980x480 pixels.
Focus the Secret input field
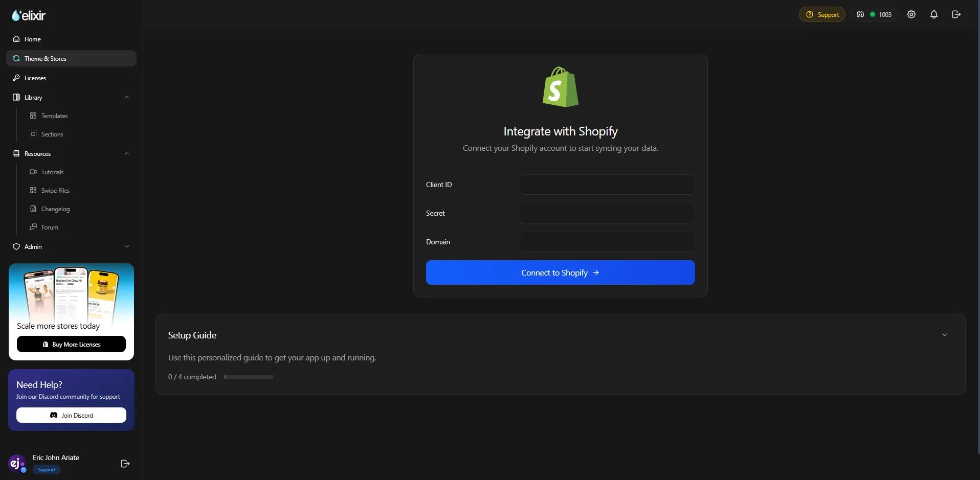tap(607, 213)
